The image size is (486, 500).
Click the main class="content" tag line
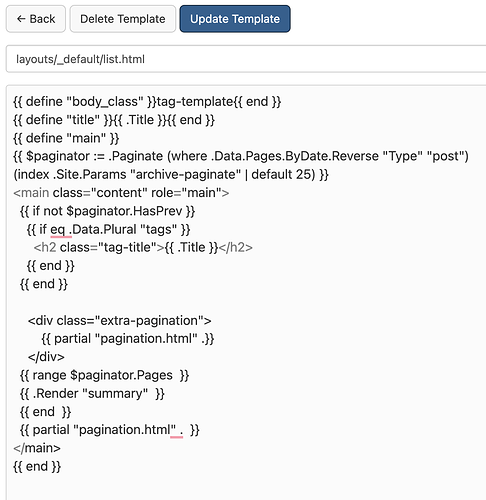[121, 193]
